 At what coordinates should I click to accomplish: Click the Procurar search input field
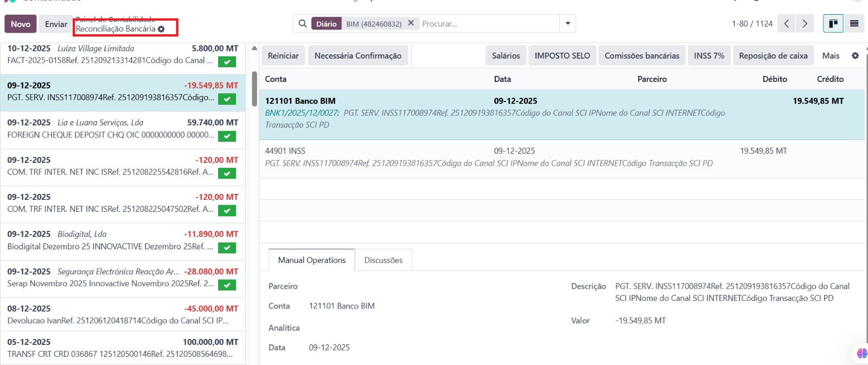488,24
